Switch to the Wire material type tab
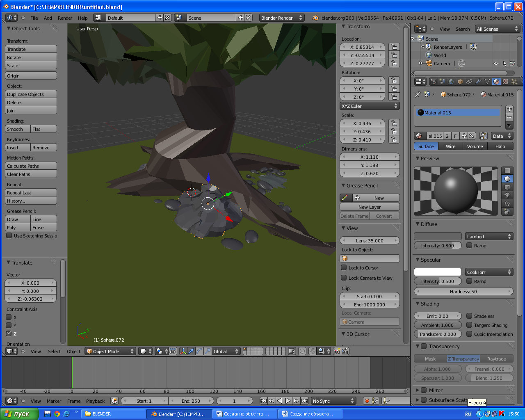 [x=450, y=146]
